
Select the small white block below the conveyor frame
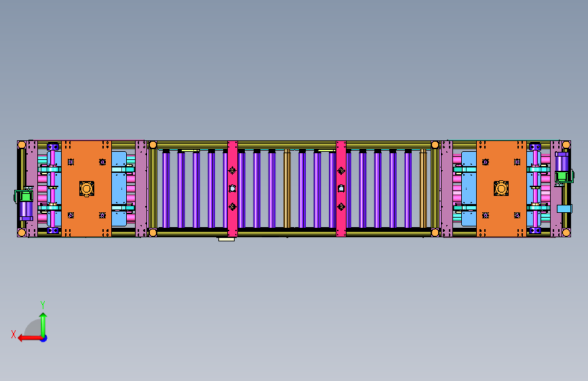click(227, 239)
